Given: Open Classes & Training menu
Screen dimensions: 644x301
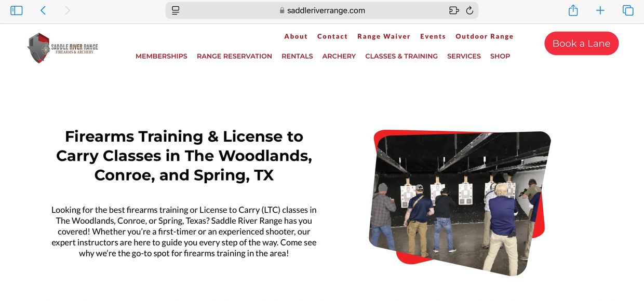Looking at the screenshot, I should pyautogui.click(x=401, y=56).
